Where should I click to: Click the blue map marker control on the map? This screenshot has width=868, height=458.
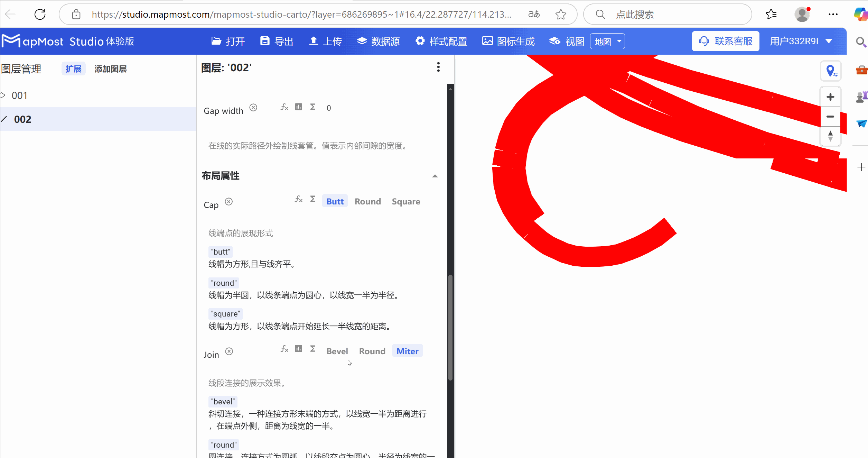[x=831, y=71]
